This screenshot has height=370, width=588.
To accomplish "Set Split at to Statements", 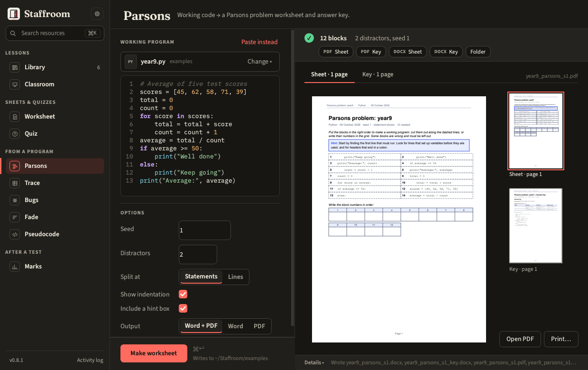I will (x=201, y=277).
